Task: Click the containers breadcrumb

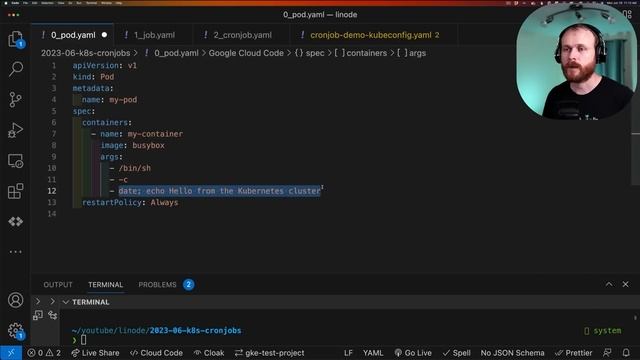Action: point(367,53)
